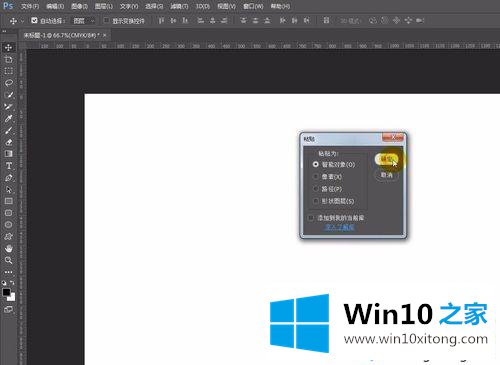This screenshot has height=365, width=500.
Task: Select the Ellipse shape tool
Action: (x=8, y=224)
